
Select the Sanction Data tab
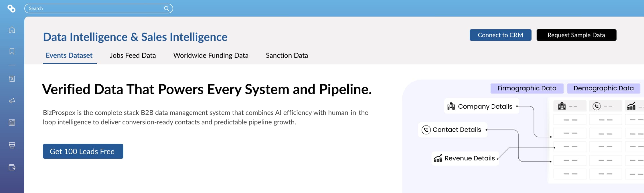pos(287,55)
